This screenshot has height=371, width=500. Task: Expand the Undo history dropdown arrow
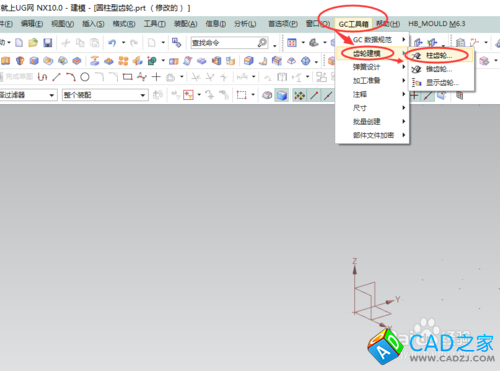[123, 43]
